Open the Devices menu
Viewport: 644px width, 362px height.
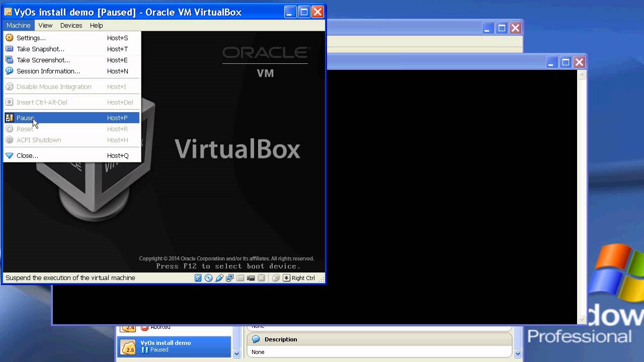(71, 25)
